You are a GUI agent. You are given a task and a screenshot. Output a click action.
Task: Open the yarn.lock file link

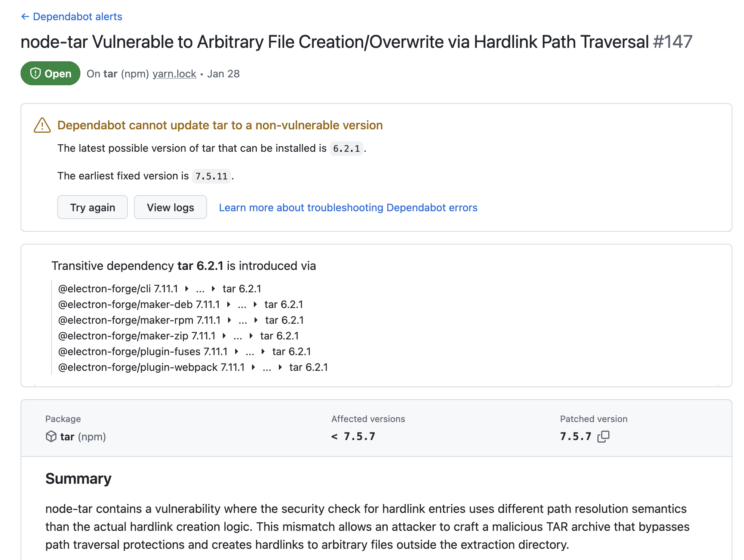(x=174, y=74)
